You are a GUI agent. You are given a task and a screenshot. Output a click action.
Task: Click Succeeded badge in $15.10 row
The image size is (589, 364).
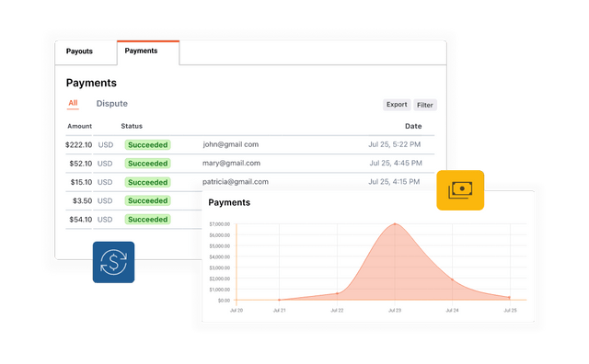147,182
